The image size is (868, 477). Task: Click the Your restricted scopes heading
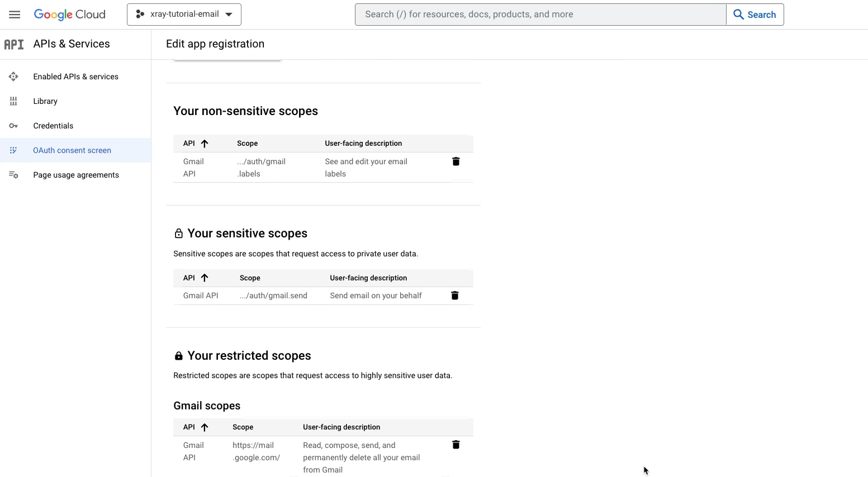pos(249,356)
